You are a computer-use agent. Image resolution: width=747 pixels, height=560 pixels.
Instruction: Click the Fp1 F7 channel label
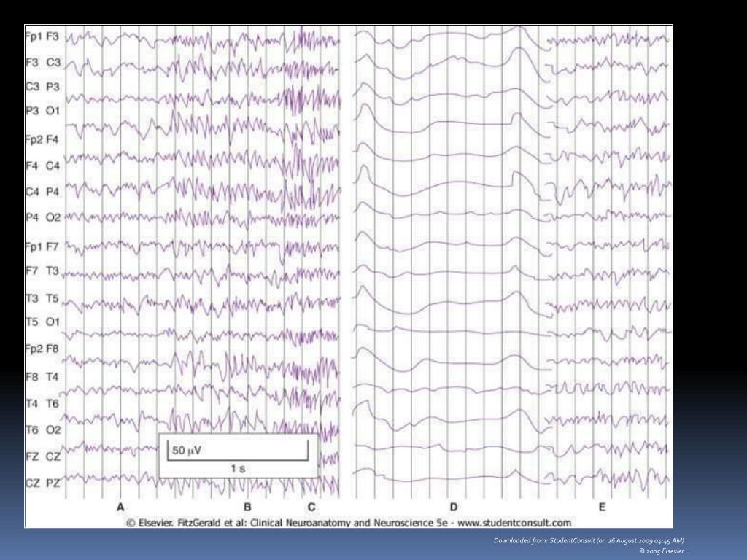click(x=42, y=246)
